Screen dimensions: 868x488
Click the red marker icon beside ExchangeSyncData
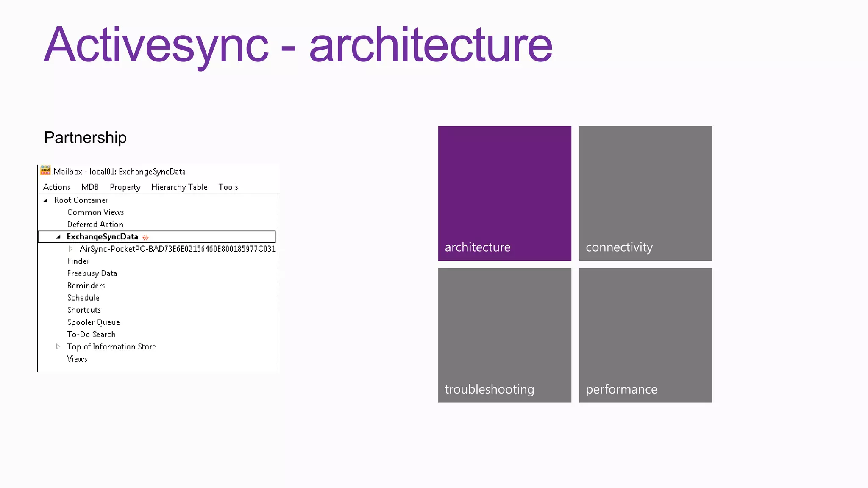pos(146,238)
